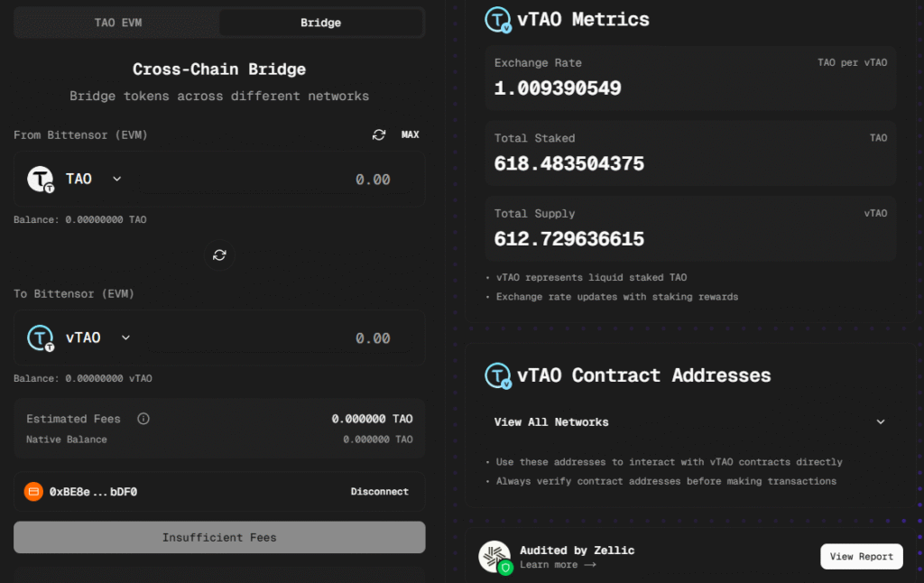The width and height of the screenshot is (924, 583).
Task: Click the orange wallet icon
Action: pyautogui.click(x=33, y=492)
